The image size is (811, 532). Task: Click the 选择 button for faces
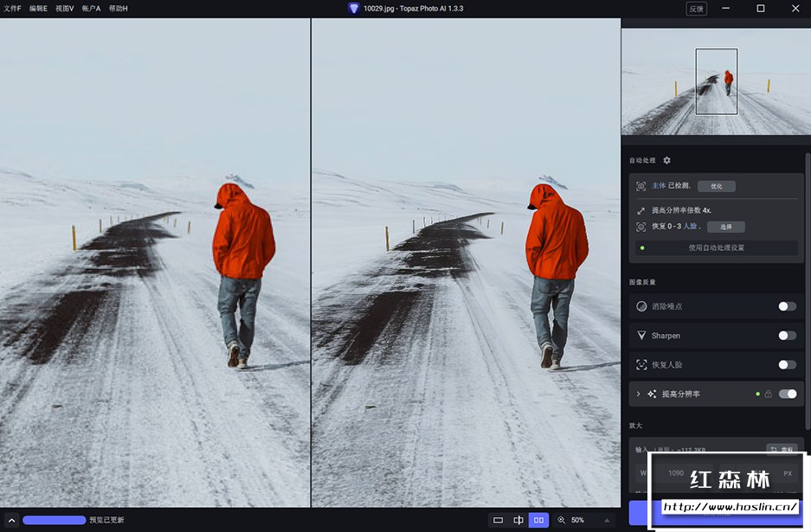725,227
